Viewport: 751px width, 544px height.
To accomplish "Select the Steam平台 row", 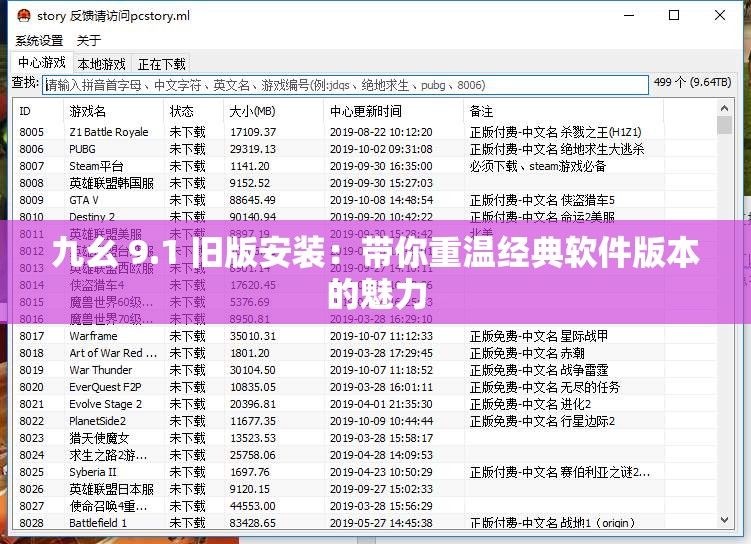I will tap(364, 166).
